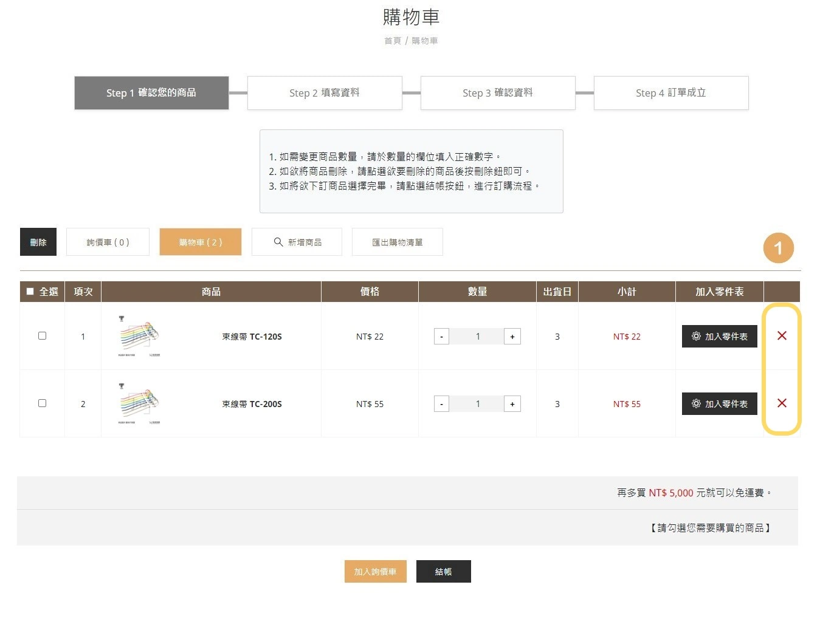Open the 首頁 breadcrumb link
Viewport: 820px width, 644px height.
tap(392, 40)
